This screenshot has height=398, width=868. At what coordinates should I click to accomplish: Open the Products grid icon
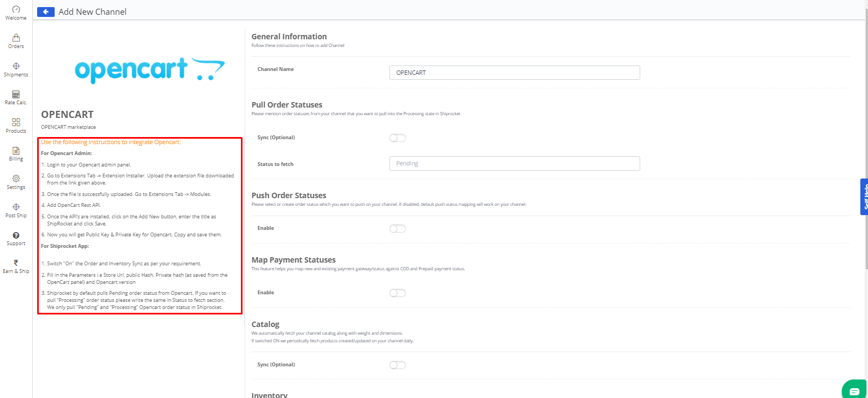coord(16,122)
